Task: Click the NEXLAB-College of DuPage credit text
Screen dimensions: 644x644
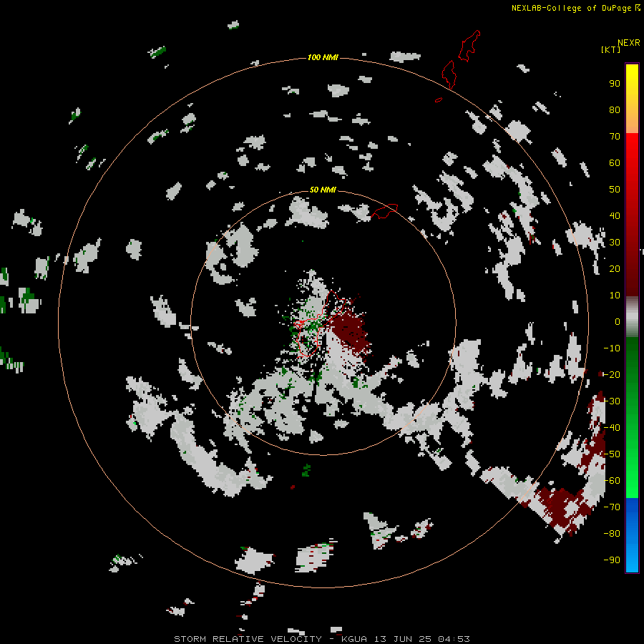Action: [575, 8]
